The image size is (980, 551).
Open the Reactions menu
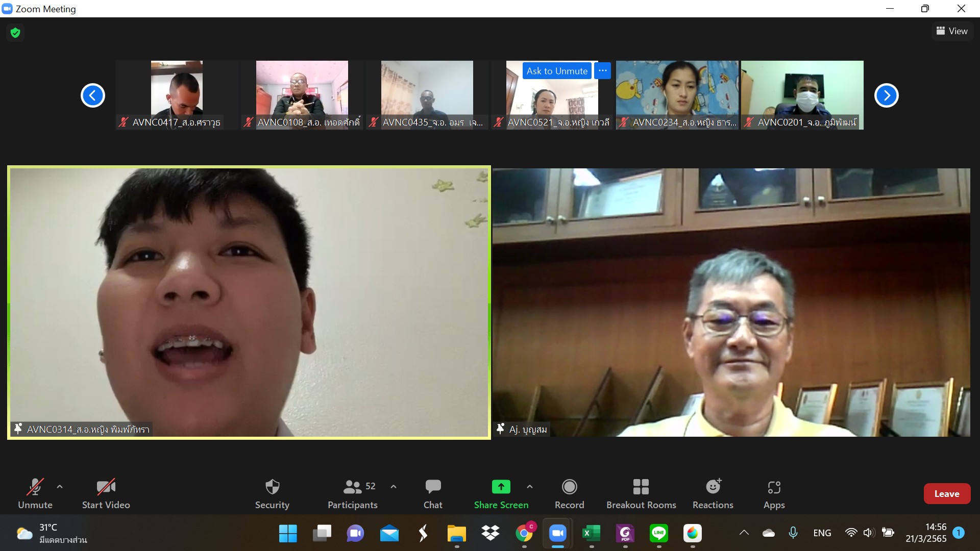pos(713,493)
